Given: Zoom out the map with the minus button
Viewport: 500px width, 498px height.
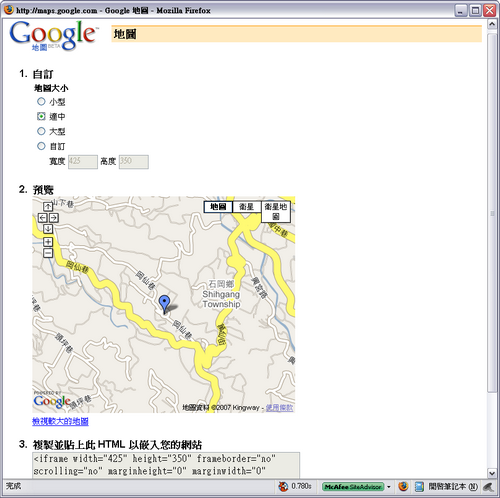Looking at the screenshot, I should click(x=48, y=253).
